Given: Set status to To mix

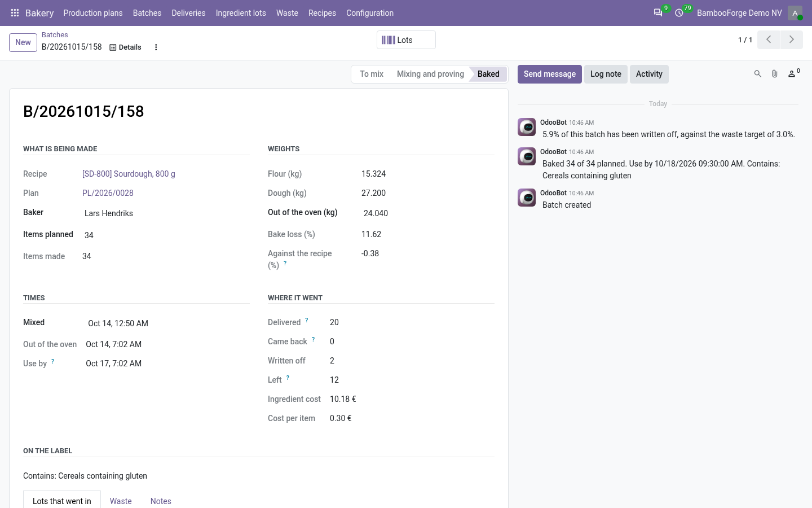Looking at the screenshot, I should coord(372,74).
